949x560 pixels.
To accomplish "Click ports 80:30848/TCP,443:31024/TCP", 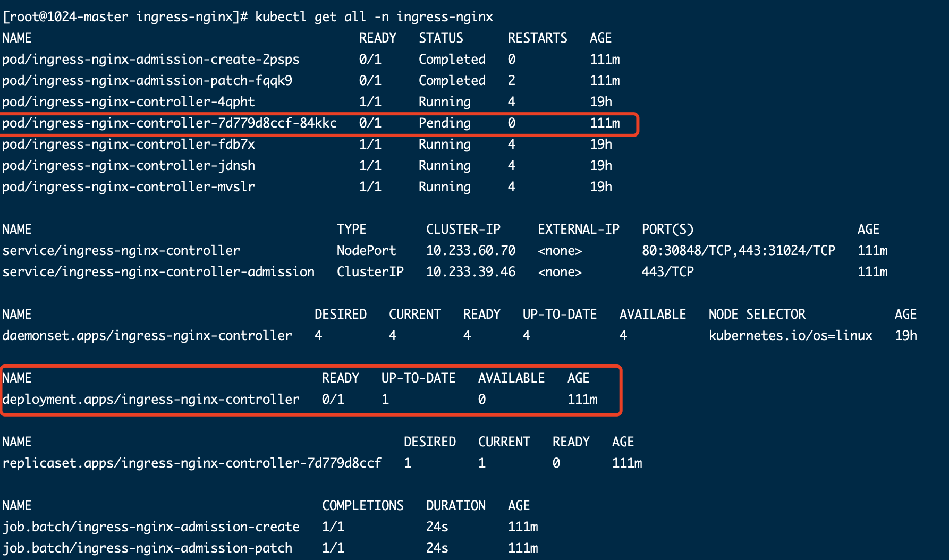I will (739, 251).
